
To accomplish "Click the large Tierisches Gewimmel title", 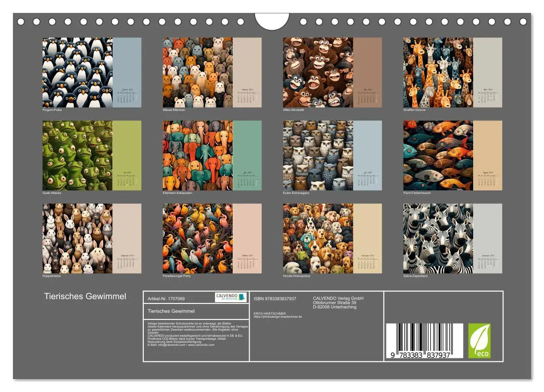I will [85, 296].
